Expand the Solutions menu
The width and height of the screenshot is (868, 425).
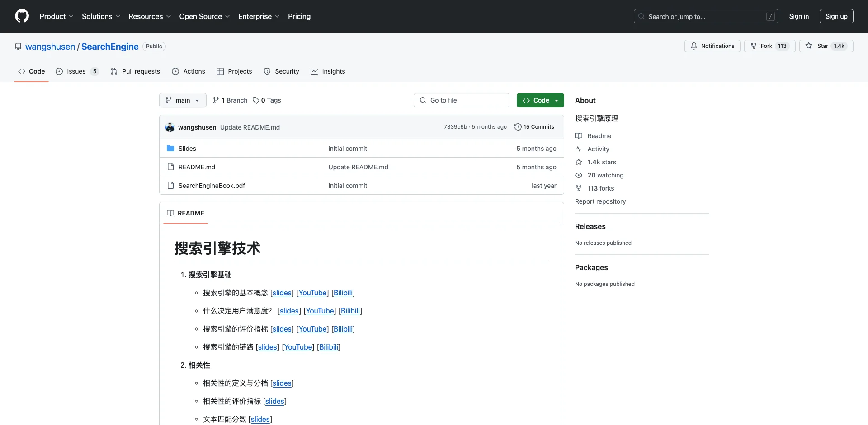point(101,16)
